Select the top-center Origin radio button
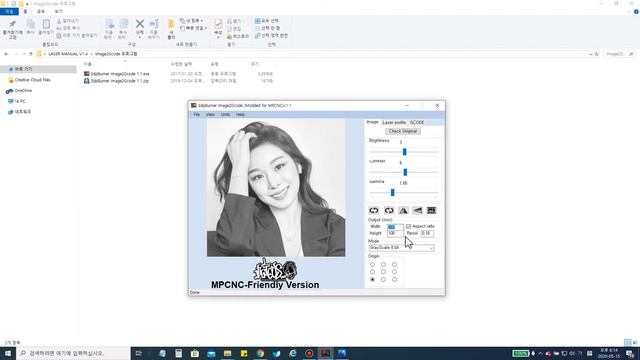Screen dimensions: 640x360 tap(383, 264)
